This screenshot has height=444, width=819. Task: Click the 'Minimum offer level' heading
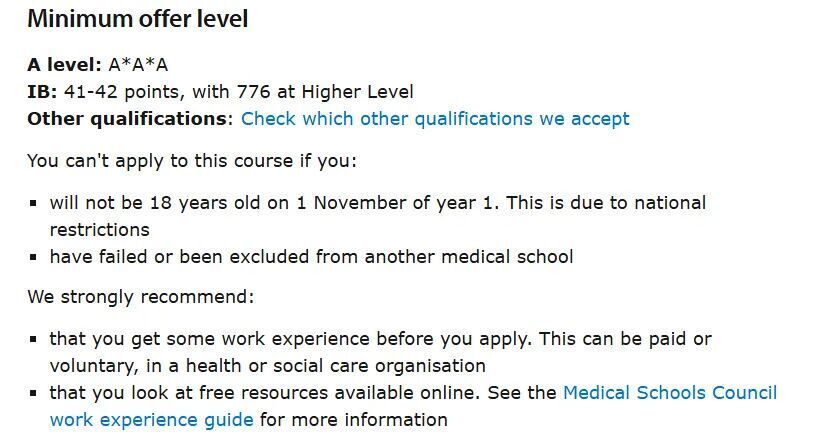point(137,19)
